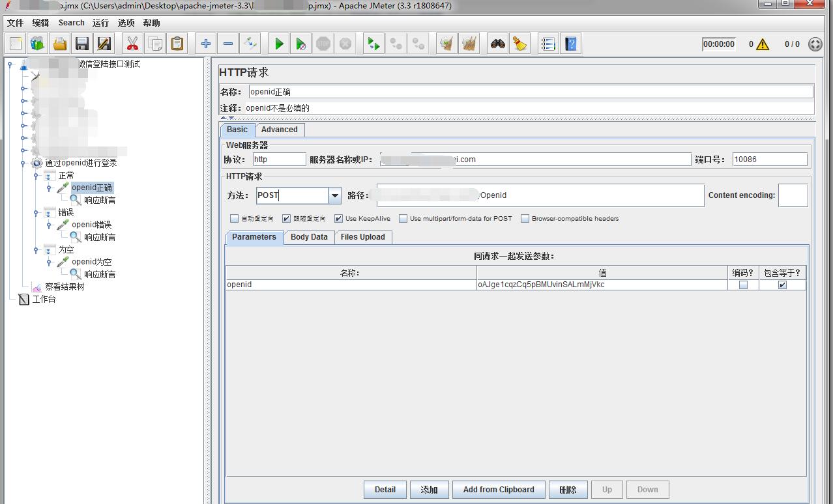Open the 帮助 menu
Screen dimensions: 833x504
coord(152,23)
